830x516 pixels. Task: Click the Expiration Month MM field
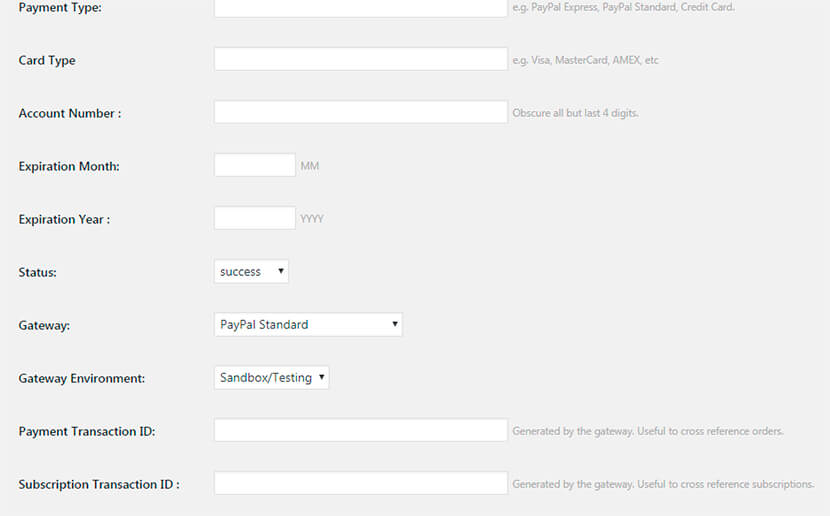pyautogui.click(x=255, y=165)
